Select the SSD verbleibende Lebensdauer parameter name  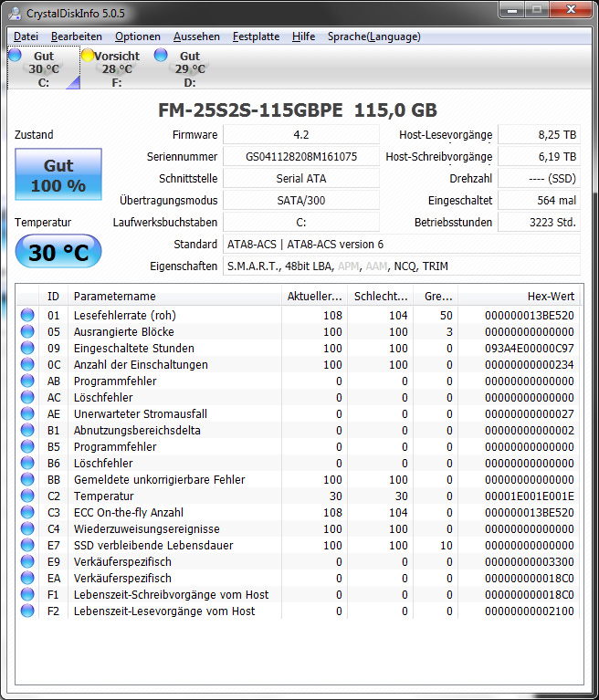click(x=153, y=545)
